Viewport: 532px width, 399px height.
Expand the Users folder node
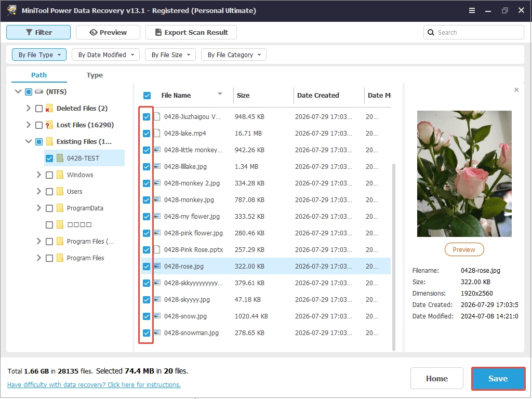tap(38, 191)
